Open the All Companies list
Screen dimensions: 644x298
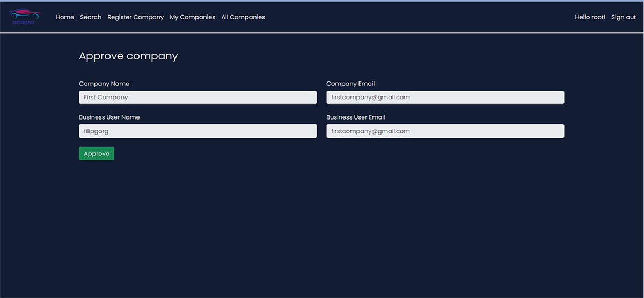pos(243,17)
